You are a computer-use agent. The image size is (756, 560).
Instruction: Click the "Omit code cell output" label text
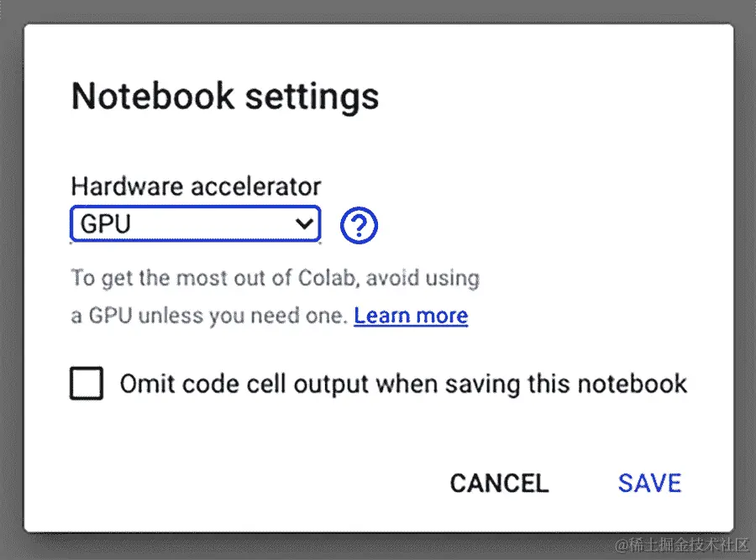pos(403,384)
